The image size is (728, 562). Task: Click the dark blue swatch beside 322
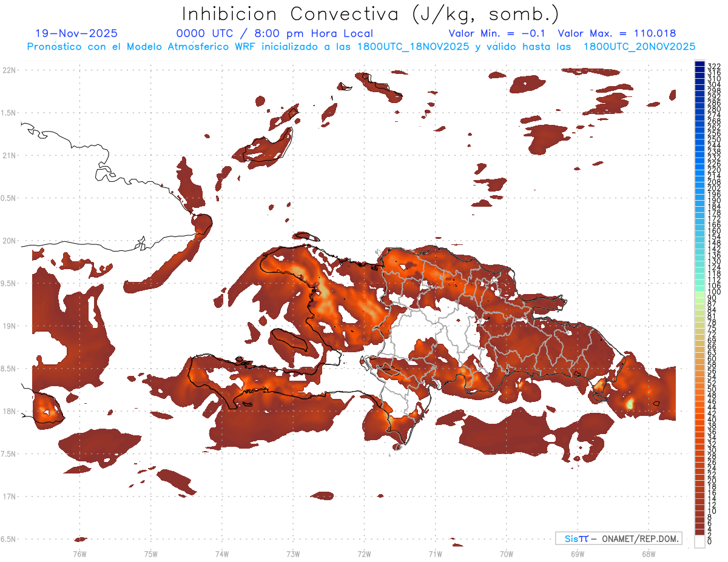[x=699, y=64]
